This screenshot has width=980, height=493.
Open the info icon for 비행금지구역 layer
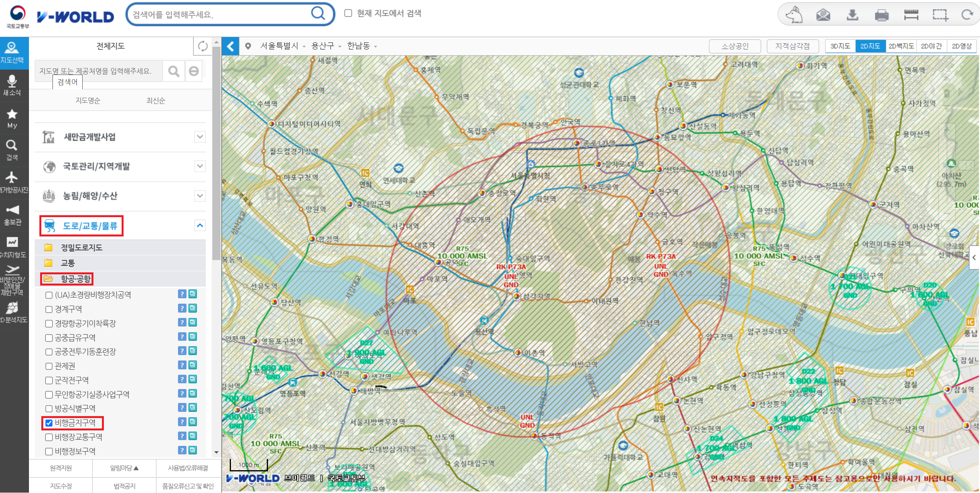tap(182, 422)
